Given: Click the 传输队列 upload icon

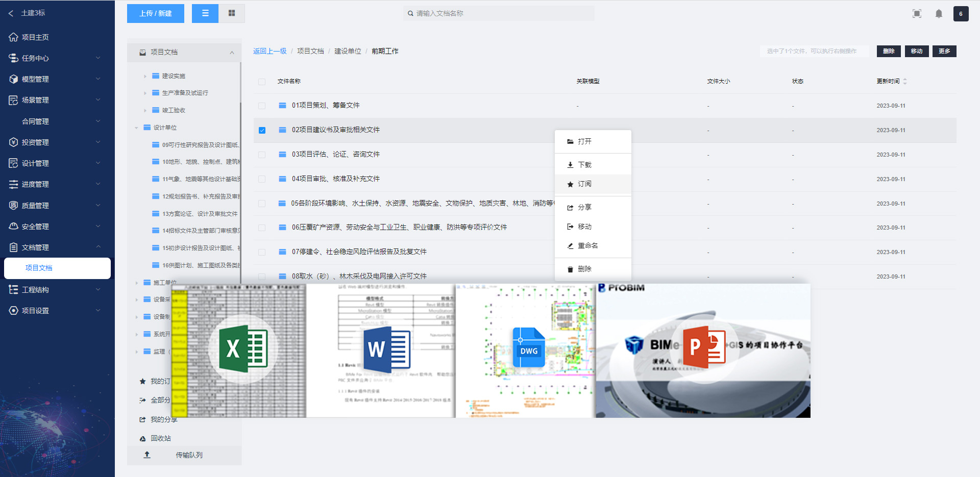Looking at the screenshot, I should (x=147, y=455).
